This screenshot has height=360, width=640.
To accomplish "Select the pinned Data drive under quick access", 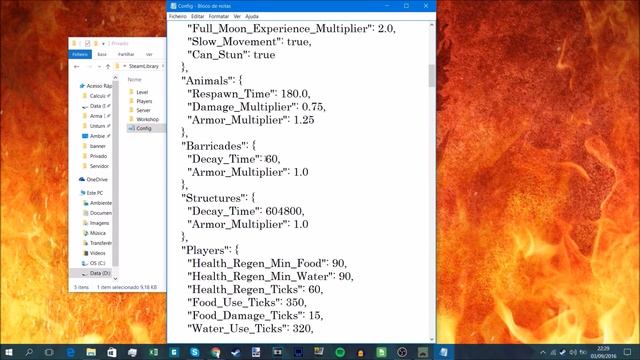I will click(97, 106).
